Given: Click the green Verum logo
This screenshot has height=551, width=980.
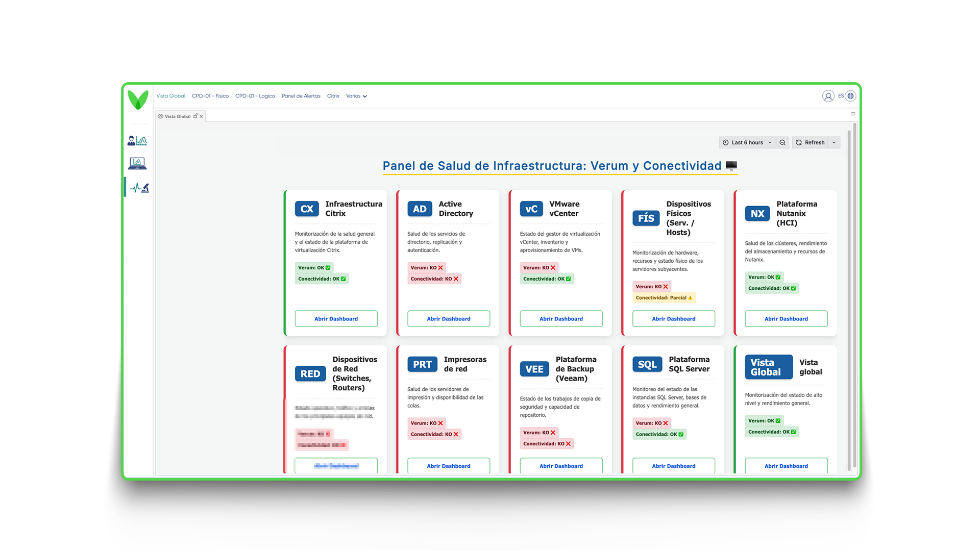Looking at the screenshot, I should point(138,99).
